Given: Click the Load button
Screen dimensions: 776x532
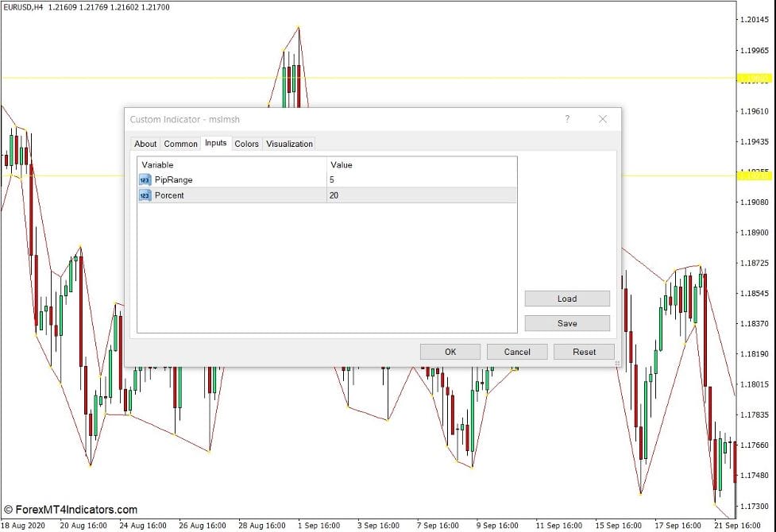Looking at the screenshot, I should point(566,299).
